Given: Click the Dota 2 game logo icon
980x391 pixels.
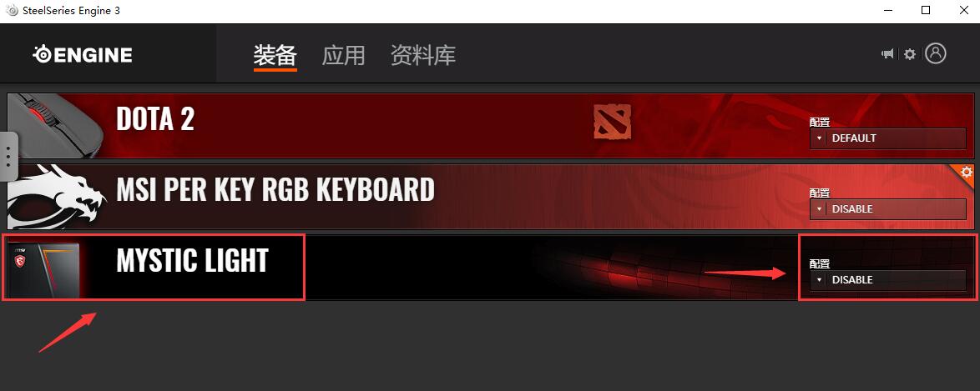Looking at the screenshot, I should pos(612,121).
